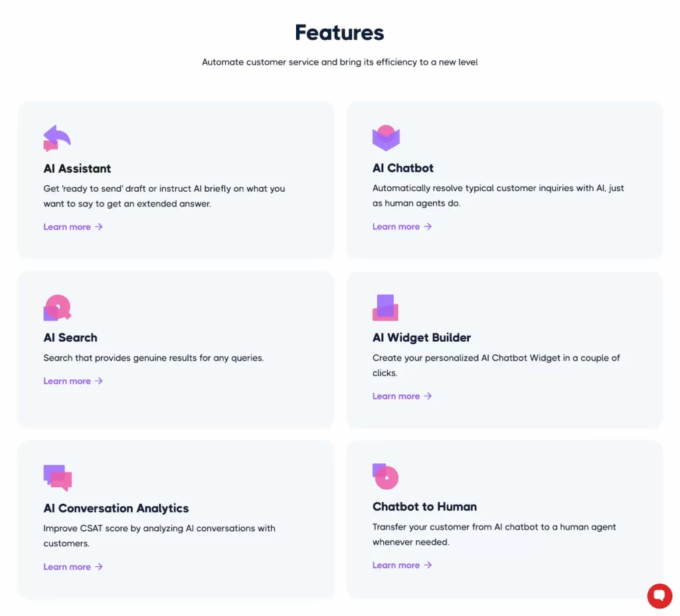This screenshot has width=680, height=616.
Task: Click Learn more under AI Conversation Analytics
Action: pyautogui.click(x=67, y=566)
